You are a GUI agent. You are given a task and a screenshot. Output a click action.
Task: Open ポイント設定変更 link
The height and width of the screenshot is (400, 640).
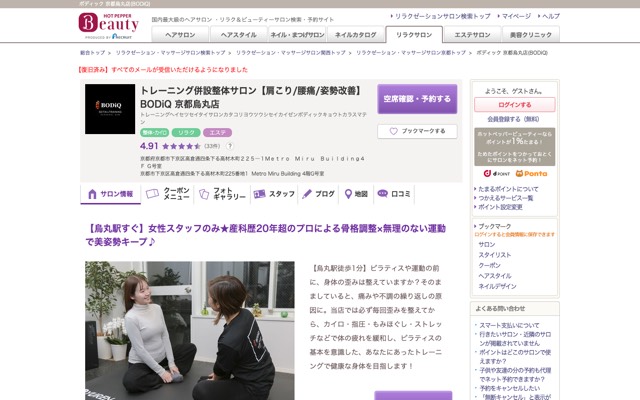coord(500,207)
